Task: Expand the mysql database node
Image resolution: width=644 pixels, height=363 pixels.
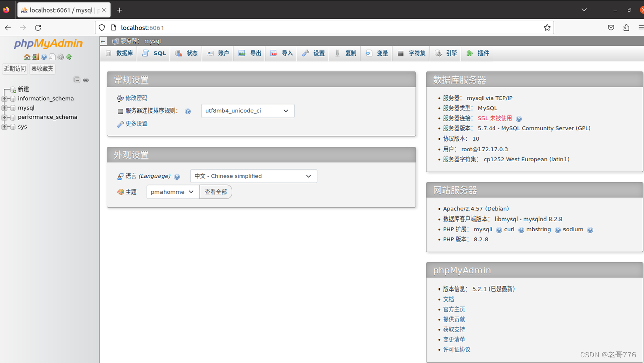Action: (4, 108)
